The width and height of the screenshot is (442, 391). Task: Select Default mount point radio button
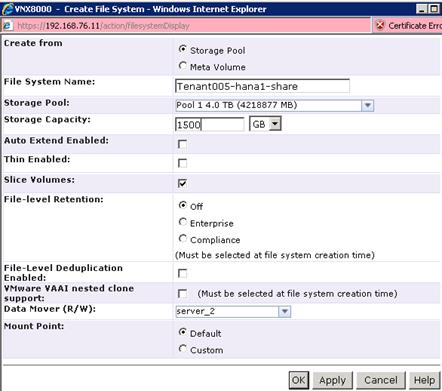[x=182, y=332]
